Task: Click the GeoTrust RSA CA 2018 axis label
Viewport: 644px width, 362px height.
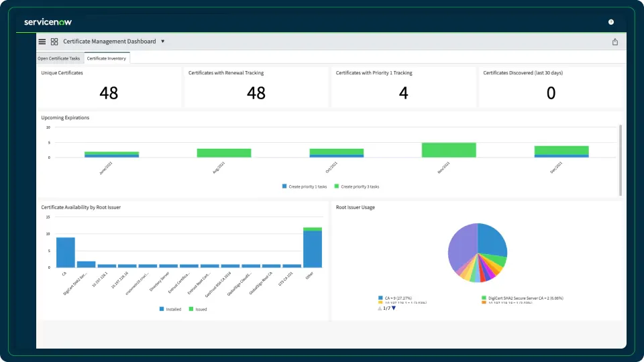Action: (x=217, y=284)
